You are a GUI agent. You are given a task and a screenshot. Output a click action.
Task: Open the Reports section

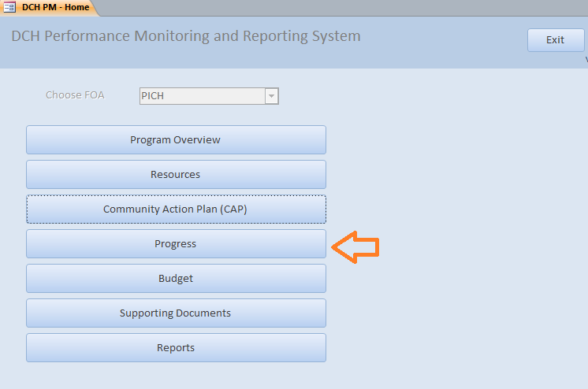[176, 348]
